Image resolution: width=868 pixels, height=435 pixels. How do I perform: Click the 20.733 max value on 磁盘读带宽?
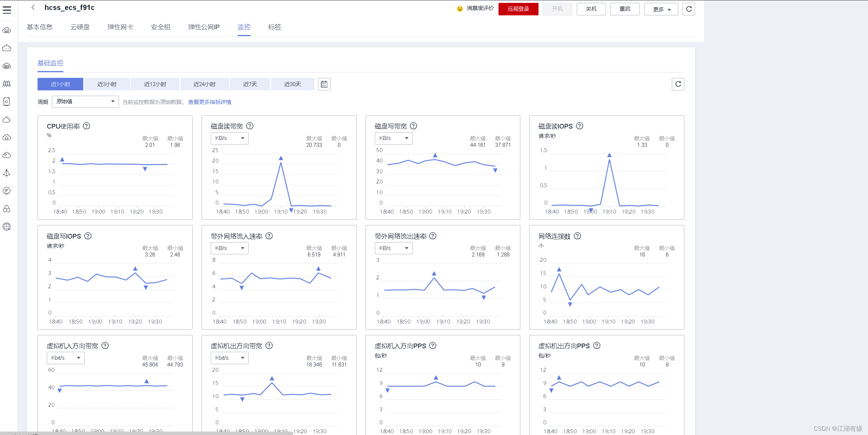pos(314,145)
